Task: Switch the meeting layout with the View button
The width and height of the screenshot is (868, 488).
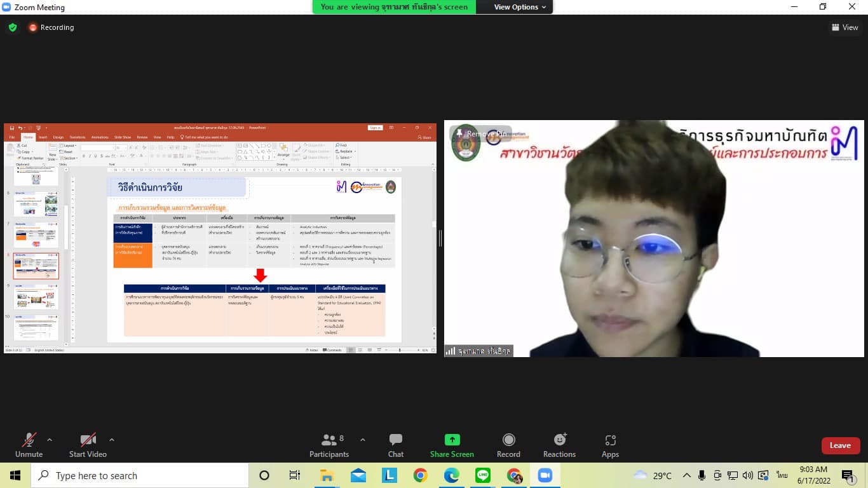Action: 845,27
